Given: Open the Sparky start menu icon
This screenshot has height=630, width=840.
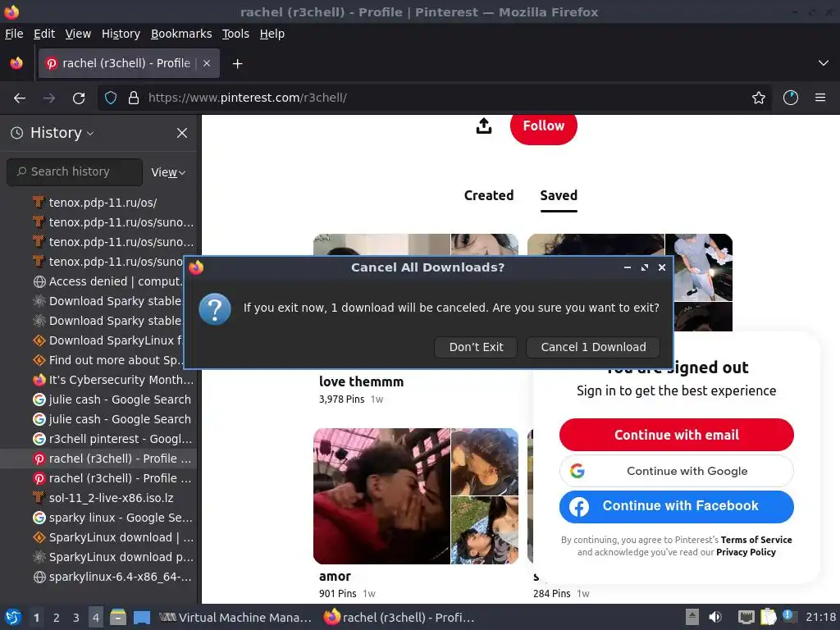Looking at the screenshot, I should click(x=13, y=618).
